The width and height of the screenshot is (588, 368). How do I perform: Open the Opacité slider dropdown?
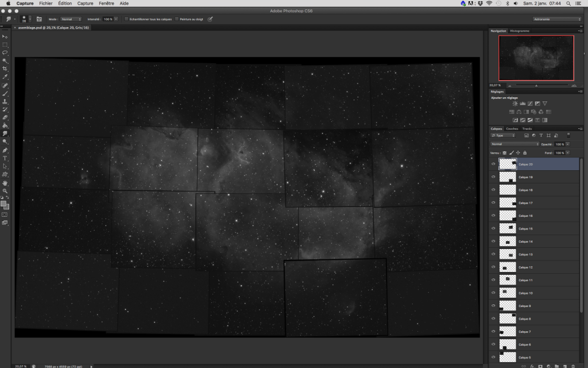point(568,144)
